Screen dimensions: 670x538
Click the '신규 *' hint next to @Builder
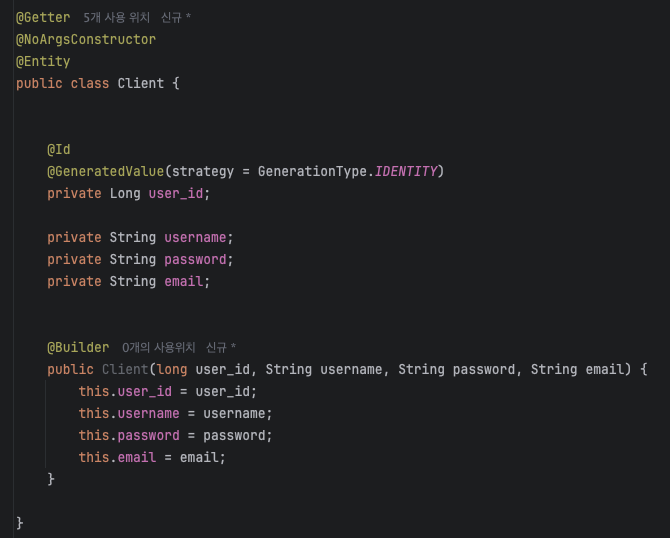[221, 347]
